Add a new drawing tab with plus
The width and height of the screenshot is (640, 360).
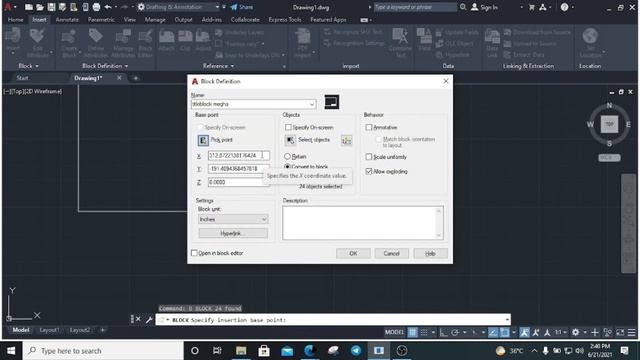coord(136,78)
